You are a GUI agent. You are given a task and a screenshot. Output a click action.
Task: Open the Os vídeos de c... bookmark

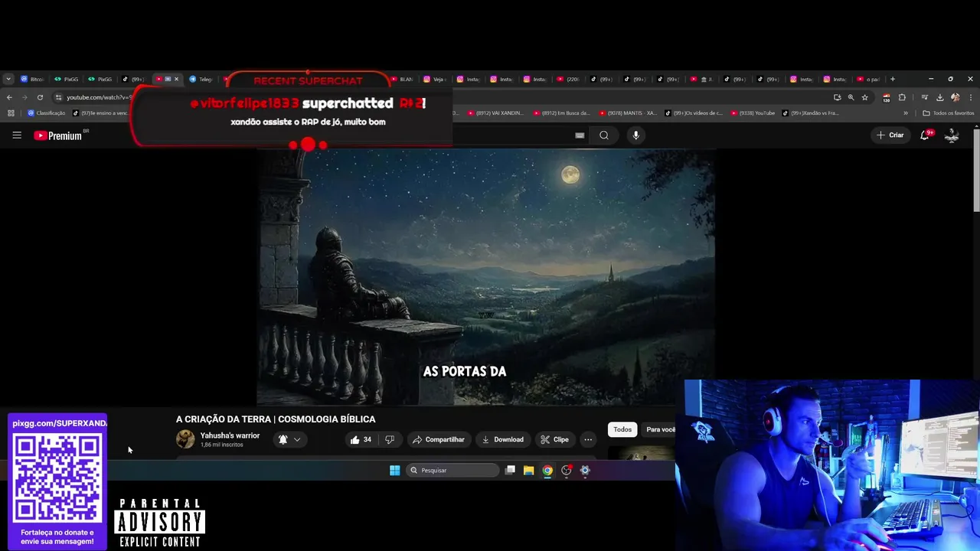coord(694,113)
